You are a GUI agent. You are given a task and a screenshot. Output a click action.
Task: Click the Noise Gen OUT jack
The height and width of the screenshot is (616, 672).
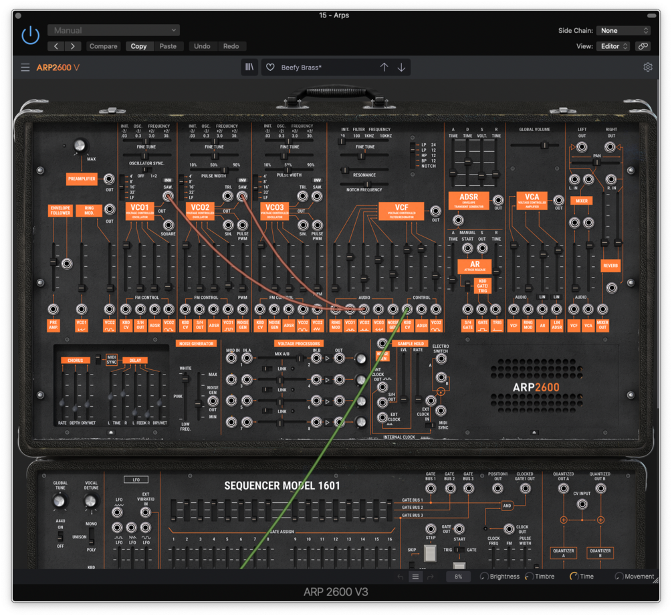213,401
